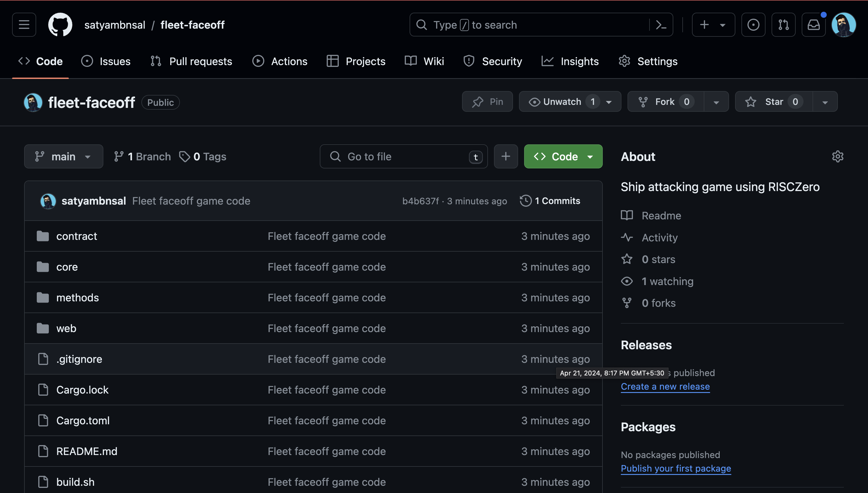Screen dimensions: 868x493
Task: Open the global navigation hamburger menu
Action: click(x=24, y=25)
